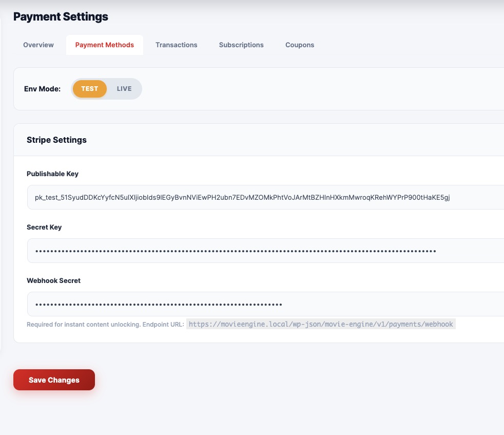
Task: Select the Payment Methods tab
Action: [104, 45]
